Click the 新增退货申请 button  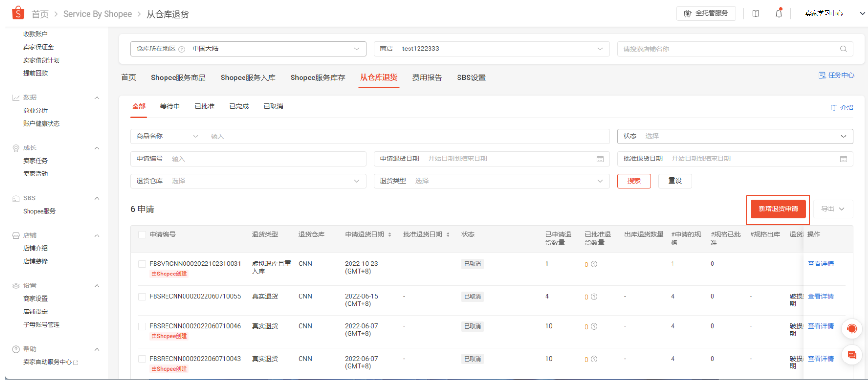[778, 209]
